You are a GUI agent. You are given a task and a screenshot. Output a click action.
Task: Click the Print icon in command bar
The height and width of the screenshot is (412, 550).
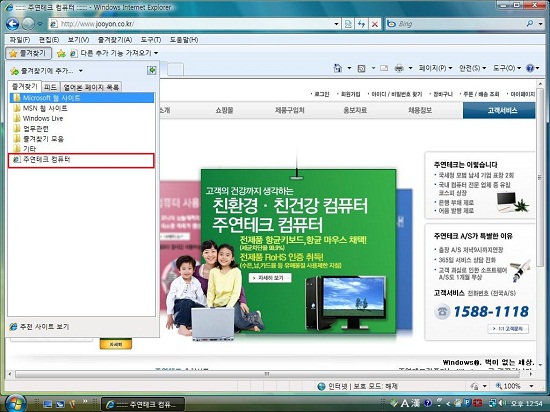(x=399, y=68)
